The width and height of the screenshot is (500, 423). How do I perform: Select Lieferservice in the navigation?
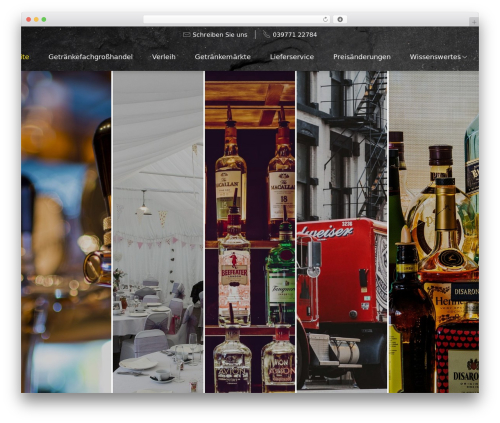point(292,57)
